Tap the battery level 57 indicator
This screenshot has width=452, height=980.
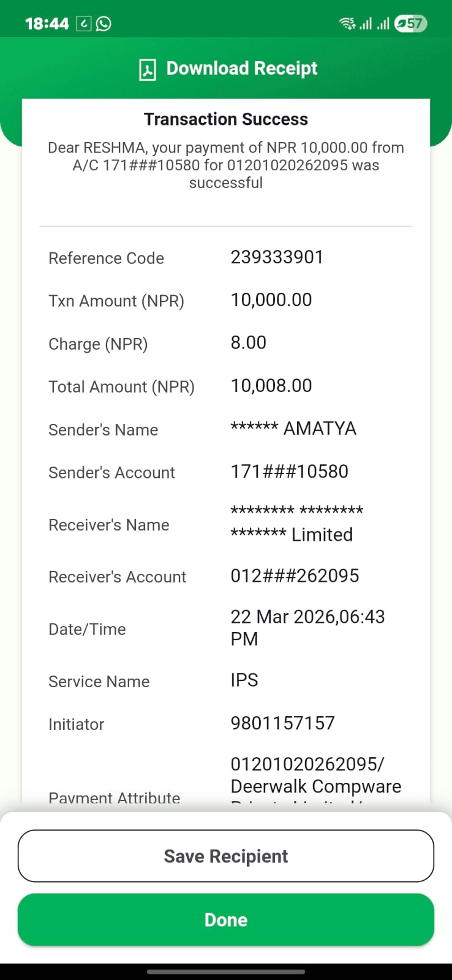coord(410,24)
